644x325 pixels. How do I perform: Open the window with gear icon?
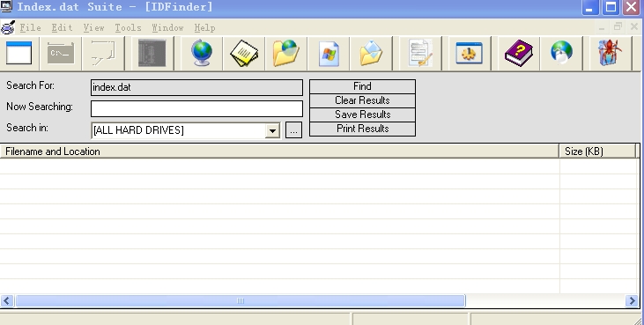[470, 54]
